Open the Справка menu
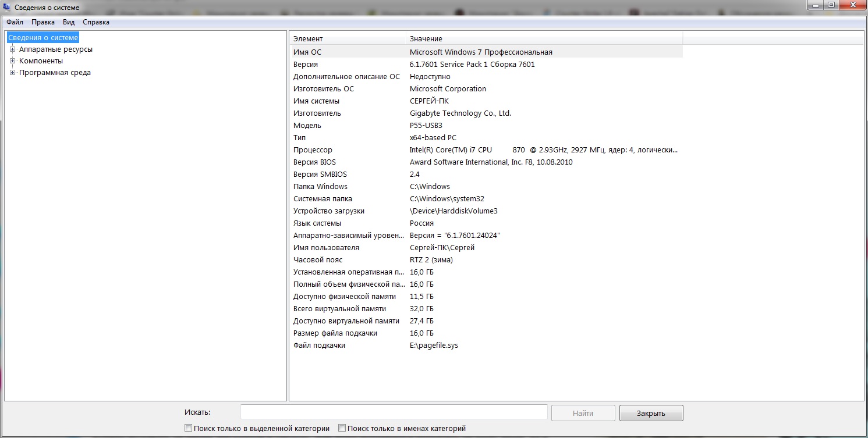The height and width of the screenshot is (438, 868). (96, 22)
